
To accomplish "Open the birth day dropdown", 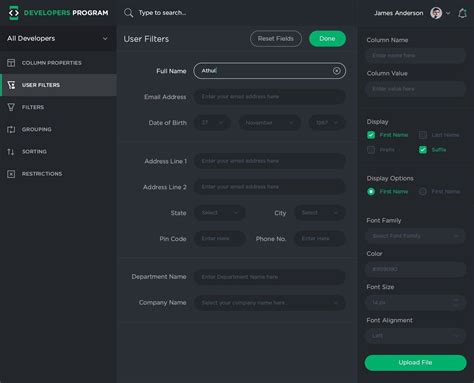I will pos(212,123).
